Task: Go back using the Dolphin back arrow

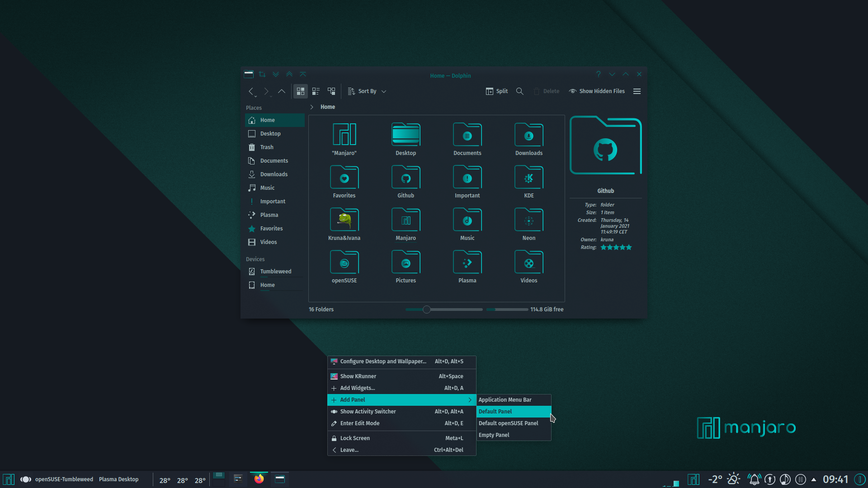Action: [251, 91]
